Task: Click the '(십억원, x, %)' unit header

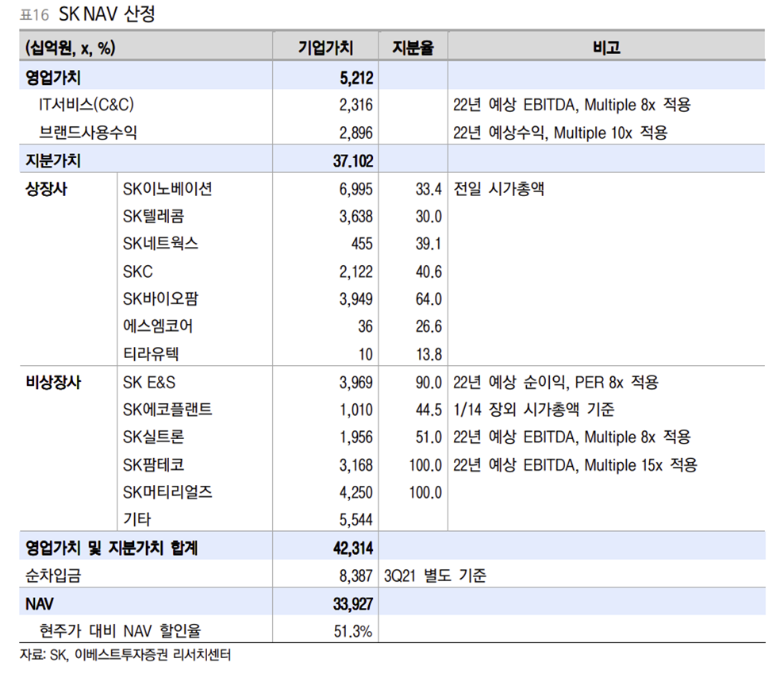Action: click(71, 48)
